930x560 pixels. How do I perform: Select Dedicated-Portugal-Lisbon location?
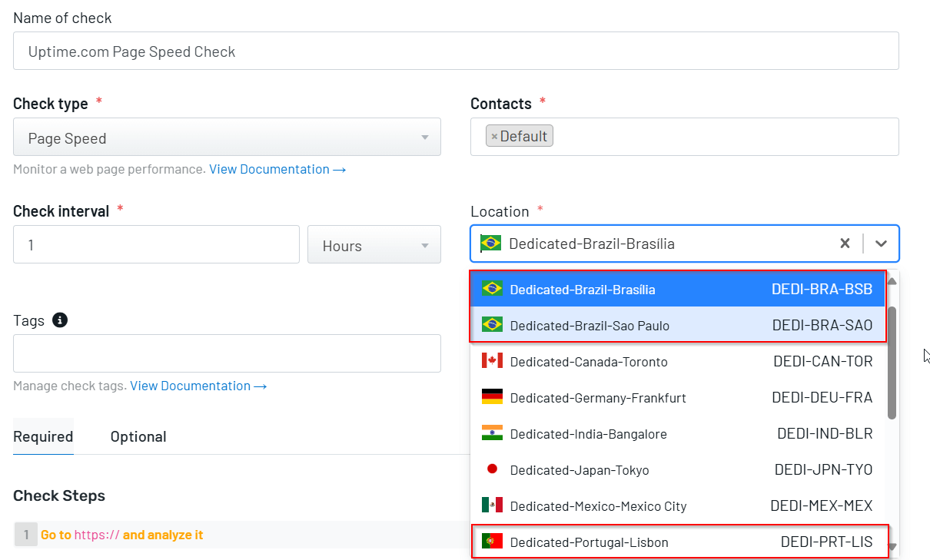coord(677,542)
